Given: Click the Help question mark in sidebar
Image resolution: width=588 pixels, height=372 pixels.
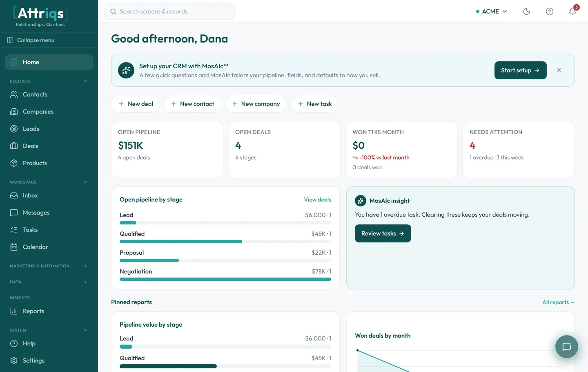Looking at the screenshot, I should pos(14,343).
